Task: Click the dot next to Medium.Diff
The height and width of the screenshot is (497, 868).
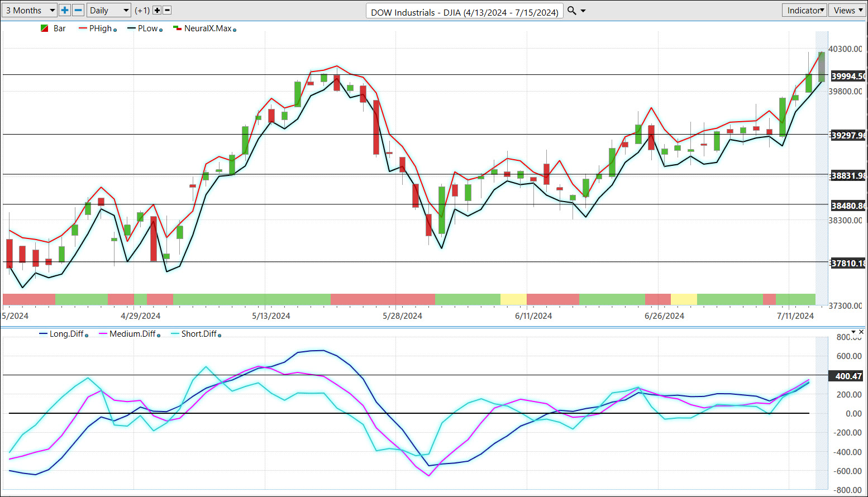Action: pos(159,336)
